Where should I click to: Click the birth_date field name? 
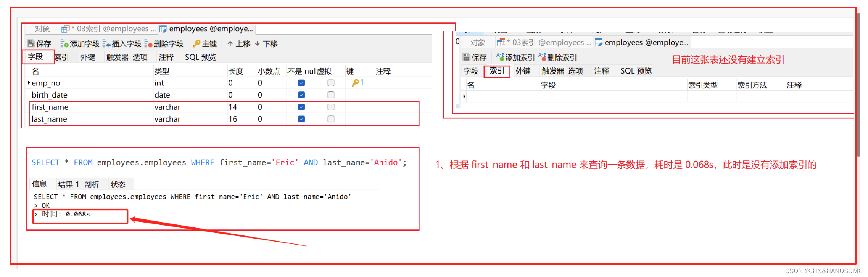[x=50, y=95]
